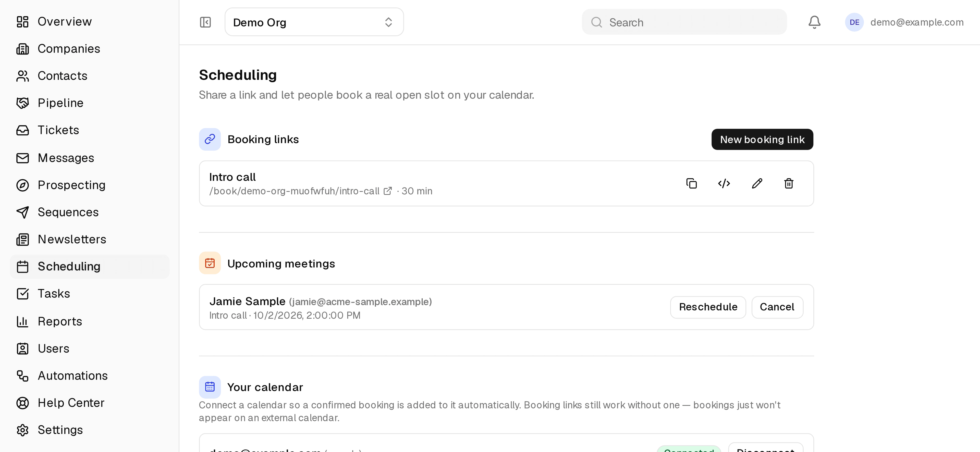Open Companies page
Image resolution: width=980 pixels, height=452 pixels.
coord(90,49)
